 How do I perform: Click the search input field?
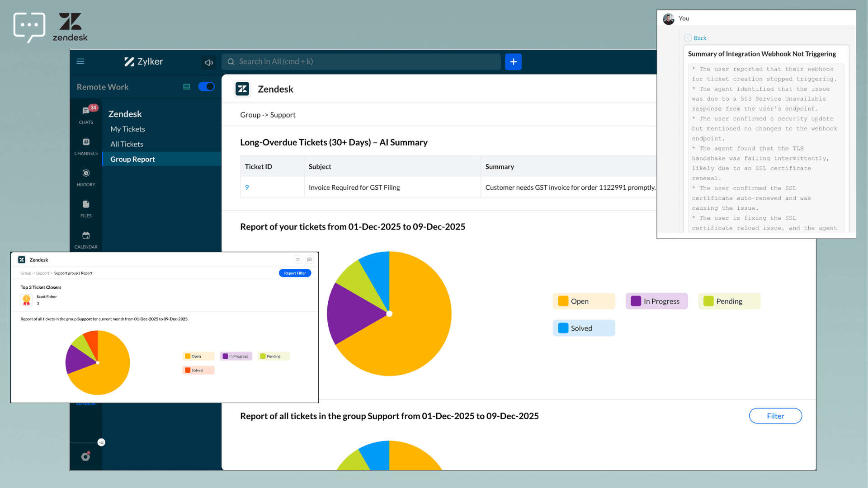click(x=362, y=62)
